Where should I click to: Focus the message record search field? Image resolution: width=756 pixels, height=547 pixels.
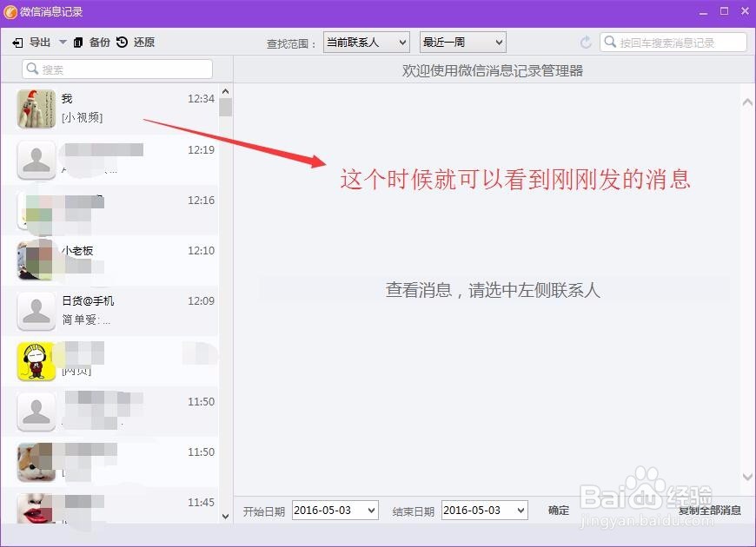pos(673,43)
